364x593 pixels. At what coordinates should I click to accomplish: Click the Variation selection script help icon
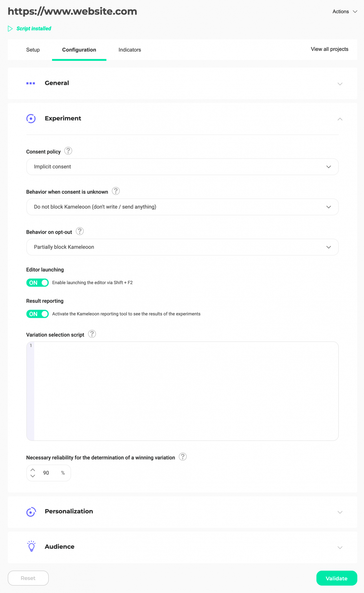tap(92, 334)
